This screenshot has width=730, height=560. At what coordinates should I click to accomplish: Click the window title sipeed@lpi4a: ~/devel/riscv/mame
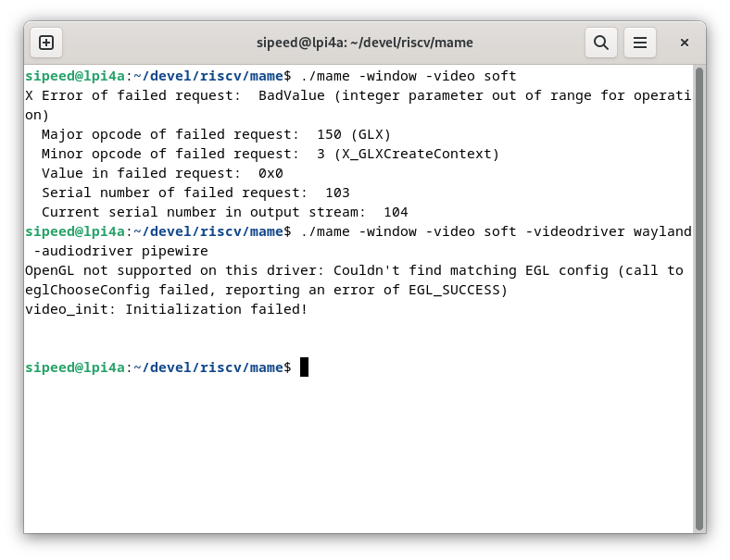(364, 43)
